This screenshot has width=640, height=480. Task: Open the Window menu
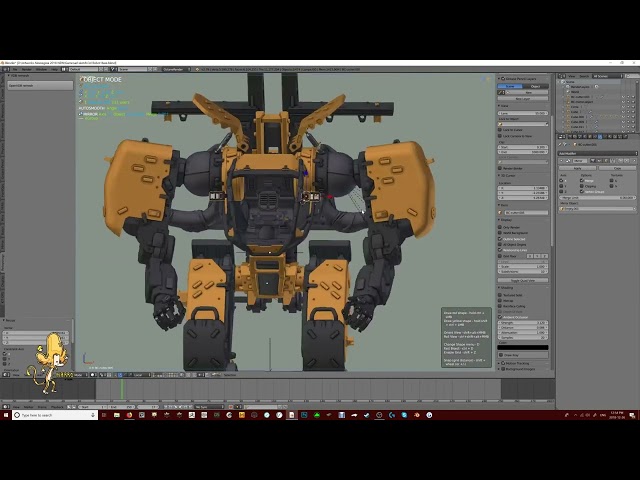click(41, 69)
